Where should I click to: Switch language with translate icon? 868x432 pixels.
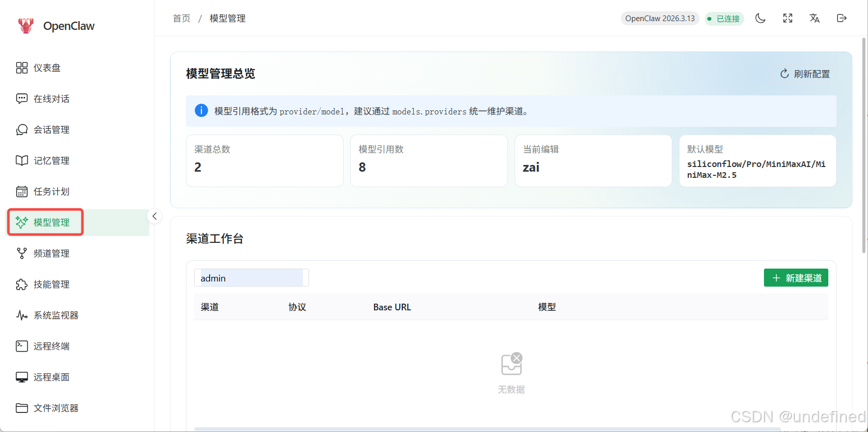(x=814, y=18)
